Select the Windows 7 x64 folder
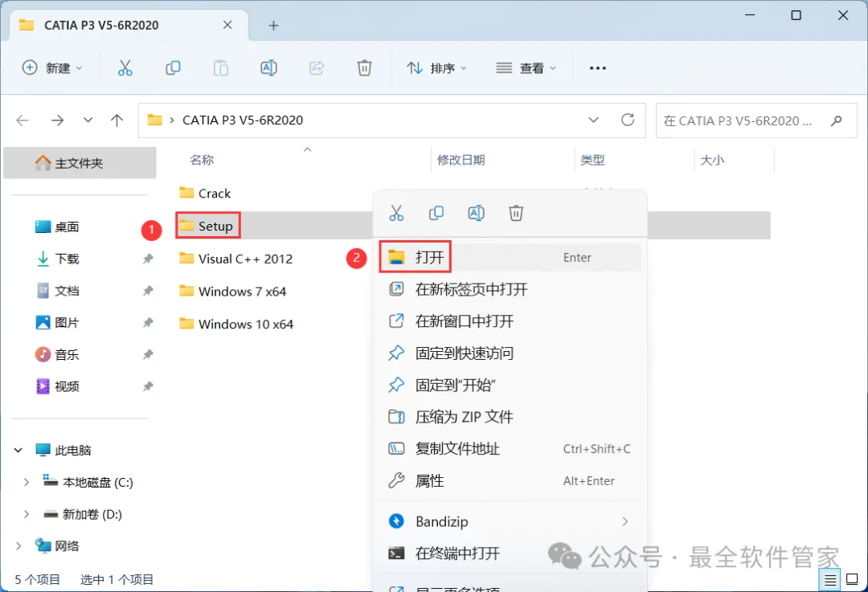This screenshot has width=868, height=592. (x=232, y=291)
